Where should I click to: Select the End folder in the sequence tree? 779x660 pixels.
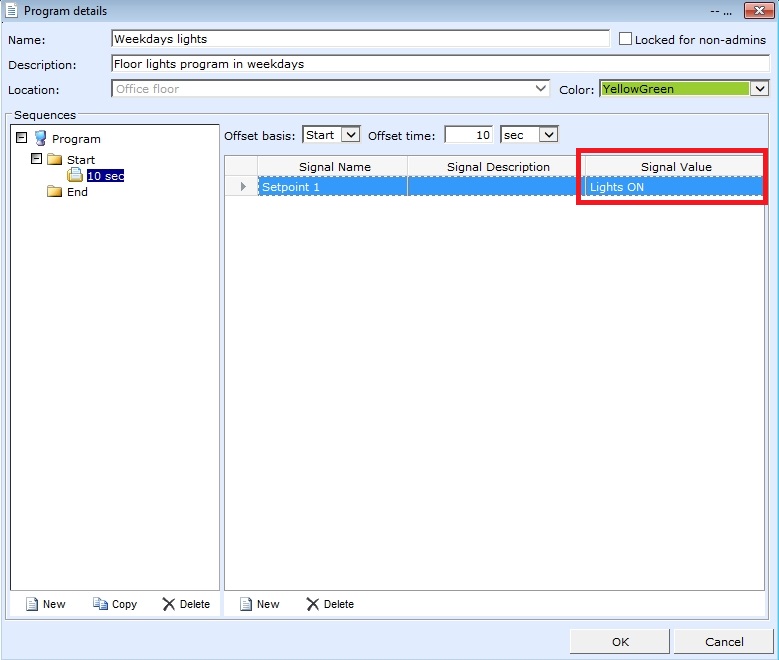76,192
